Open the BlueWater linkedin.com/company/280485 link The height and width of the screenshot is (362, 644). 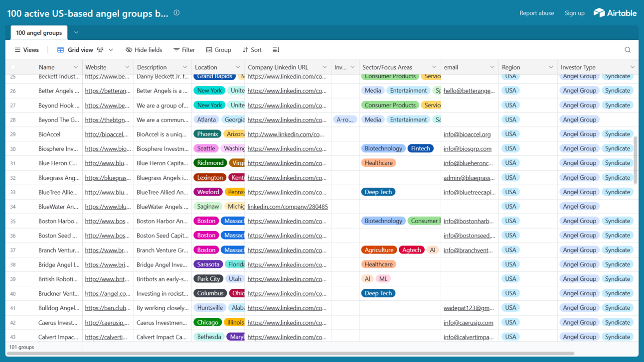tap(288, 207)
